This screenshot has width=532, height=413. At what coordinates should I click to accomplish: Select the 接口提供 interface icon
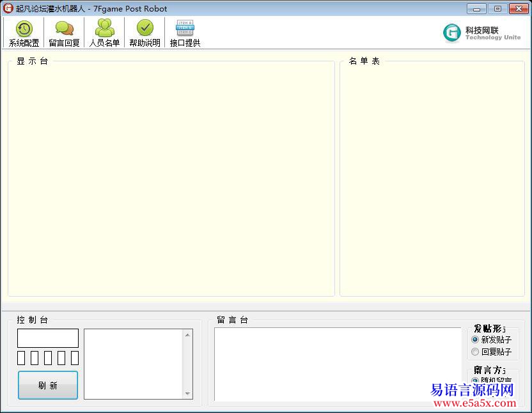click(x=185, y=33)
